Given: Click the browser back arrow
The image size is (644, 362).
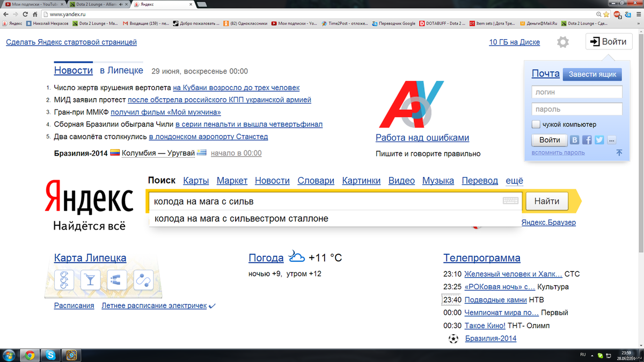Looking at the screenshot, I should 6,14.
